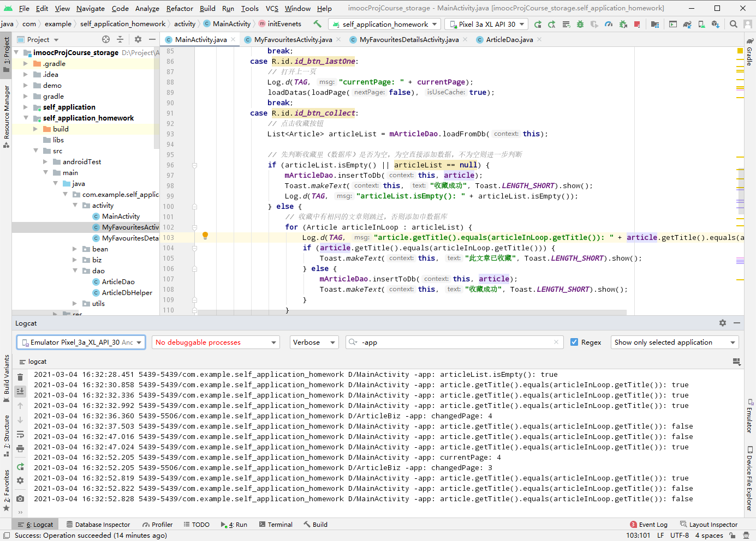Toggle scroll to end in logcat
The height and width of the screenshot is (541, 756).
[x=20, y=392]
